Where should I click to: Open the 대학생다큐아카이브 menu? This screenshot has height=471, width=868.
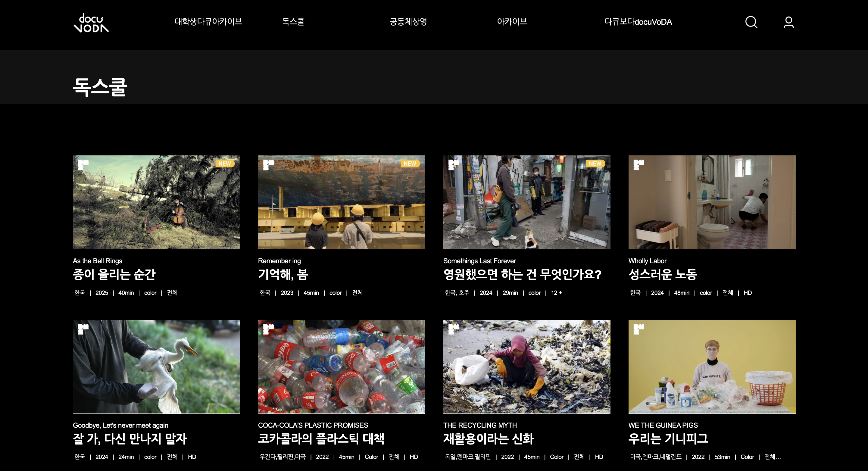click(x=208, y=22)
